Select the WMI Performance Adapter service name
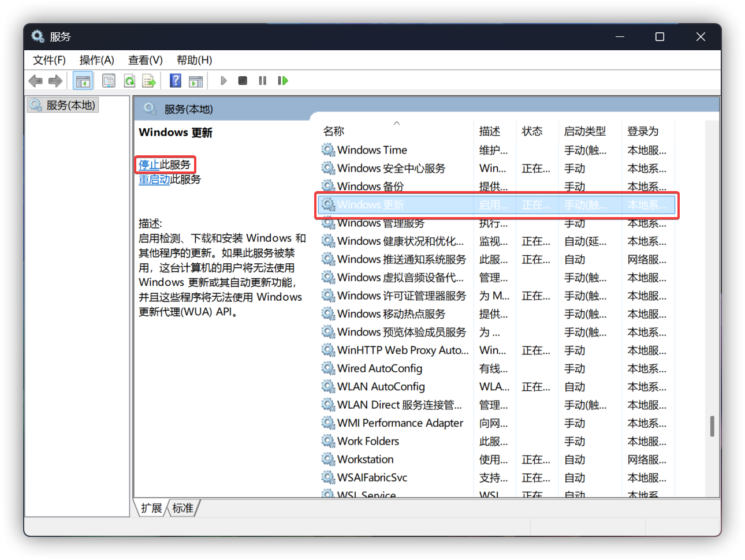 coord(400,423)
